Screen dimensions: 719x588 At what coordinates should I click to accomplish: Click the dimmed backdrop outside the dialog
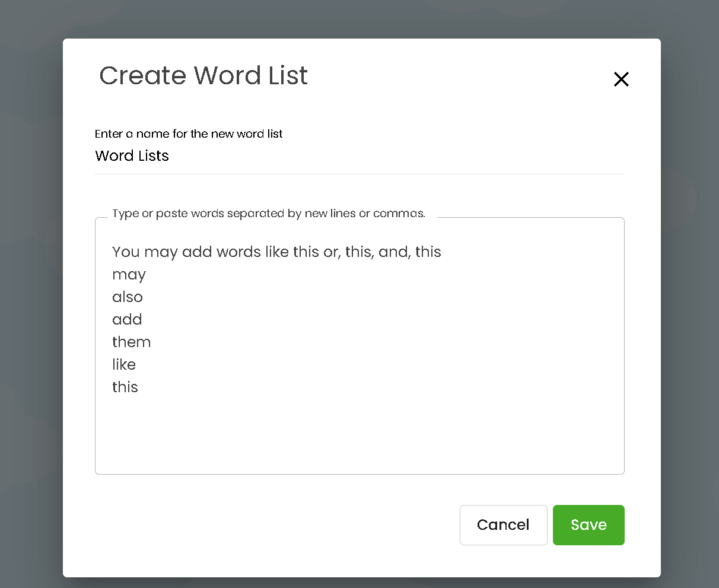click(31, 297)
